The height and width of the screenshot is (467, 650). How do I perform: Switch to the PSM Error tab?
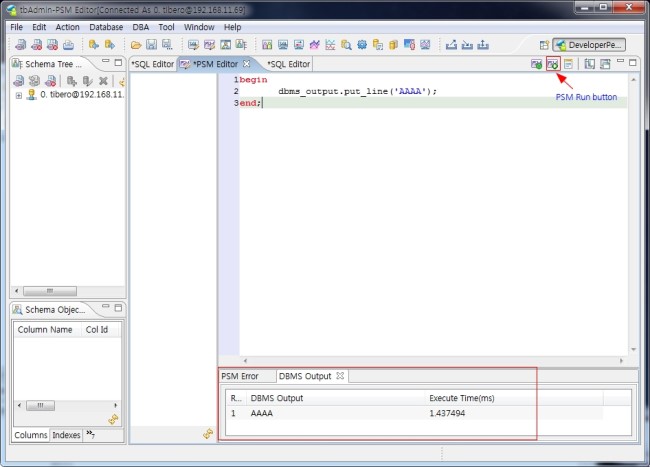[x=240, y=376]
